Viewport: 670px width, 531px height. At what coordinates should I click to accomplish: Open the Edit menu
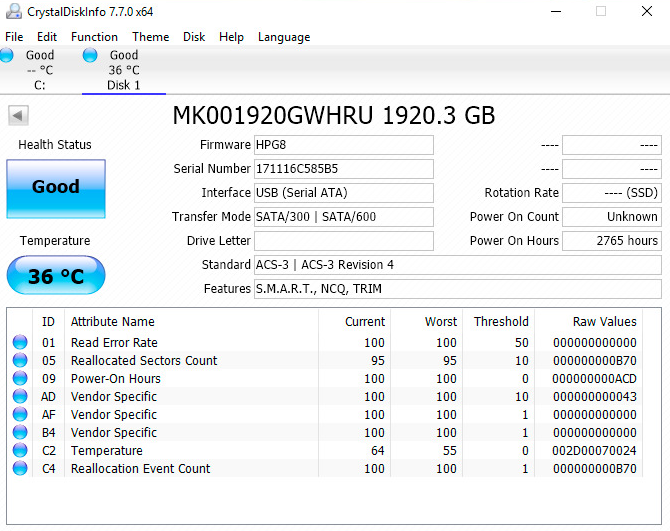point(47,37)
